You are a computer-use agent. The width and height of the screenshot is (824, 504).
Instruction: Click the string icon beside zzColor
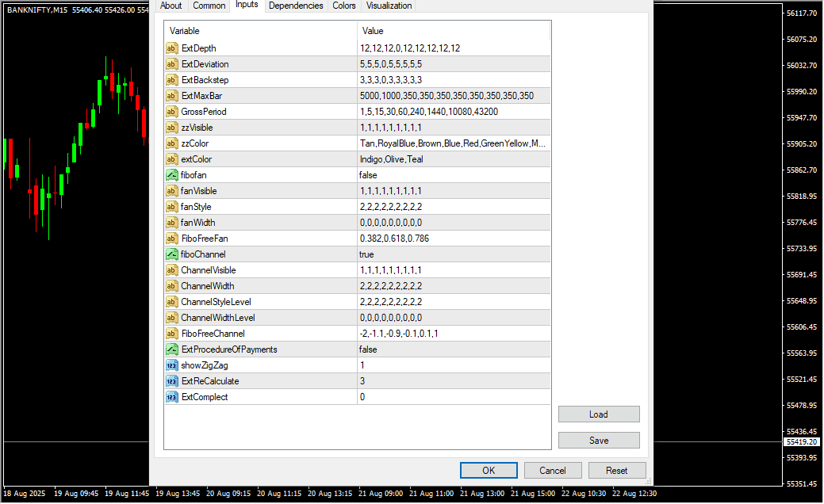tap(171, 143)
